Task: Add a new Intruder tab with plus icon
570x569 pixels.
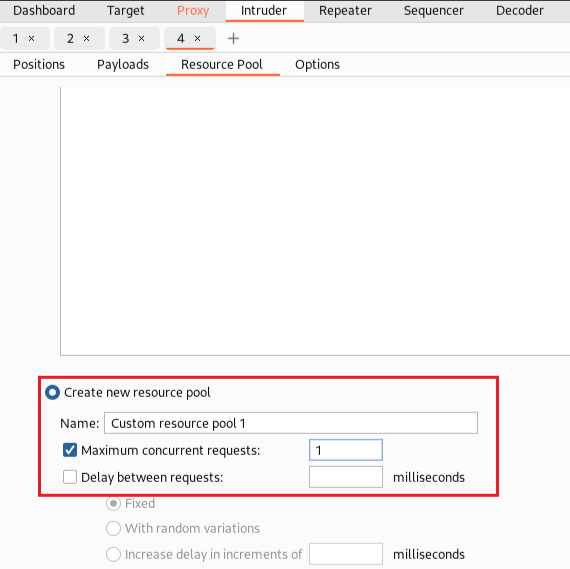Action: pyautogui.click(x=233, y=39)
